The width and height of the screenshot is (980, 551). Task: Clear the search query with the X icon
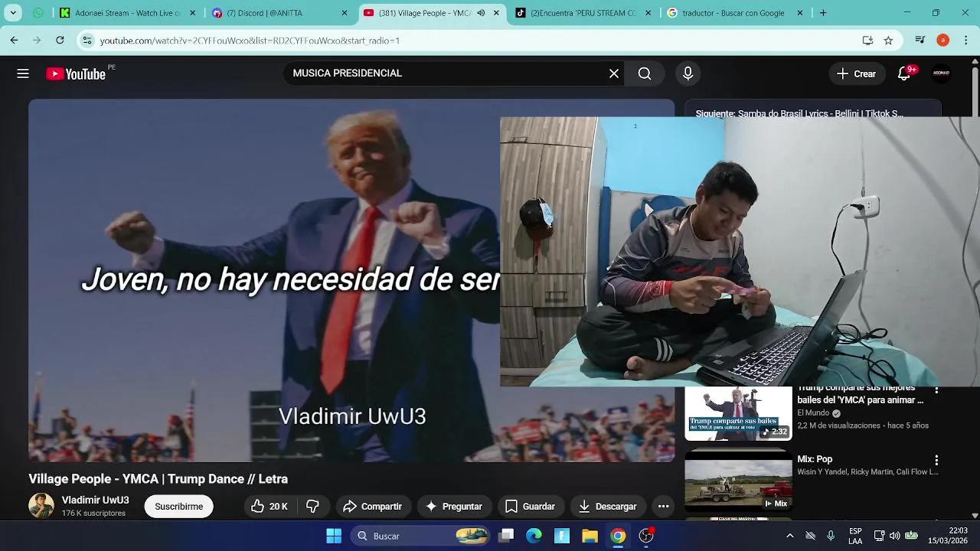[x=613, y=73]
